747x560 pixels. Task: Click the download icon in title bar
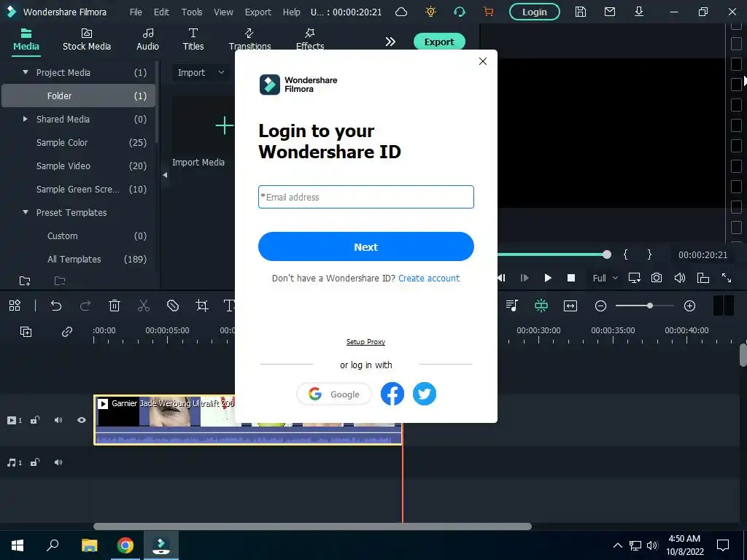tap(639, 12)
